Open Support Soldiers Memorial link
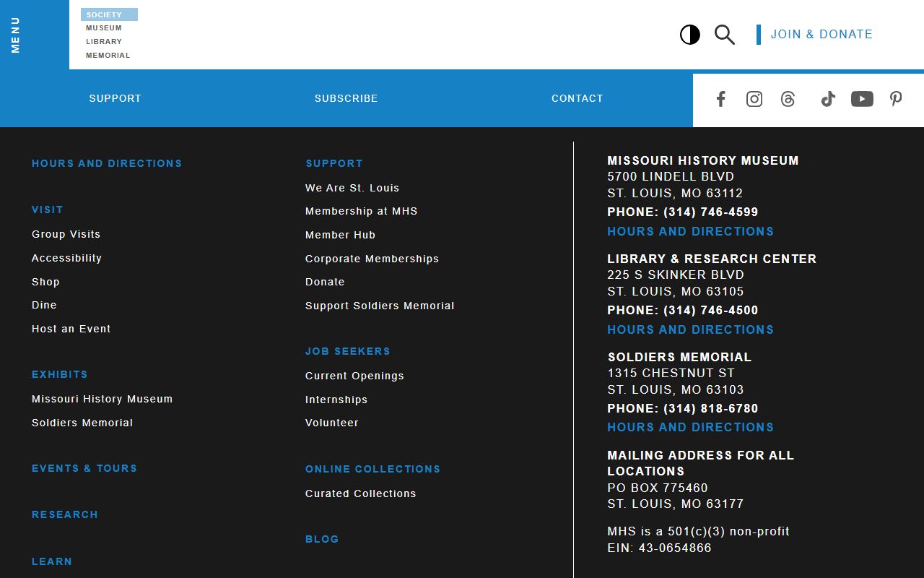This screenshot has height=578, width=924. tap(380, 306)
